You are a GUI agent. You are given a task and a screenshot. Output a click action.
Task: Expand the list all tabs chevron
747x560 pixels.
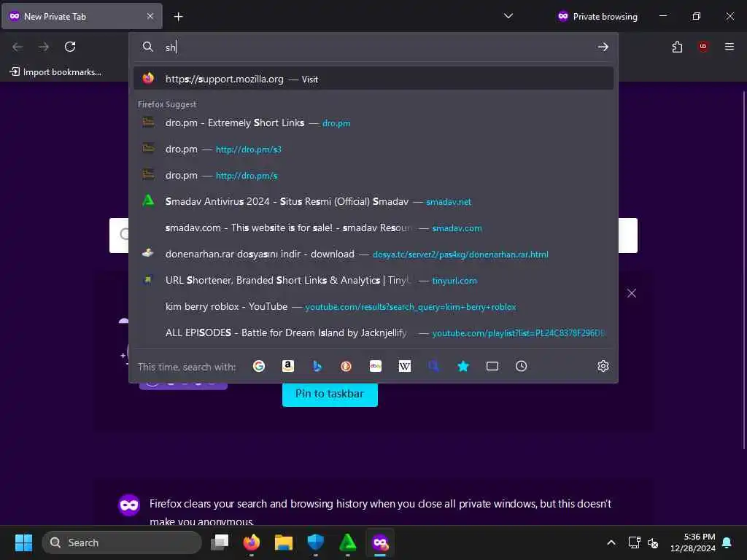click(508, 16)
